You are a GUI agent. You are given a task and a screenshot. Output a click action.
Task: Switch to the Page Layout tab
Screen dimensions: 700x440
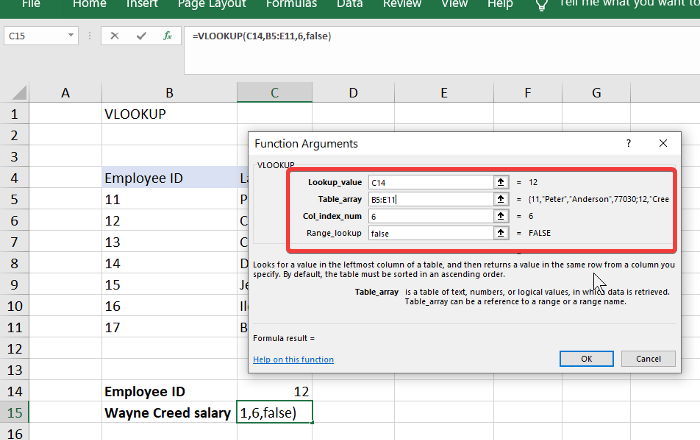tap(212, 4)
